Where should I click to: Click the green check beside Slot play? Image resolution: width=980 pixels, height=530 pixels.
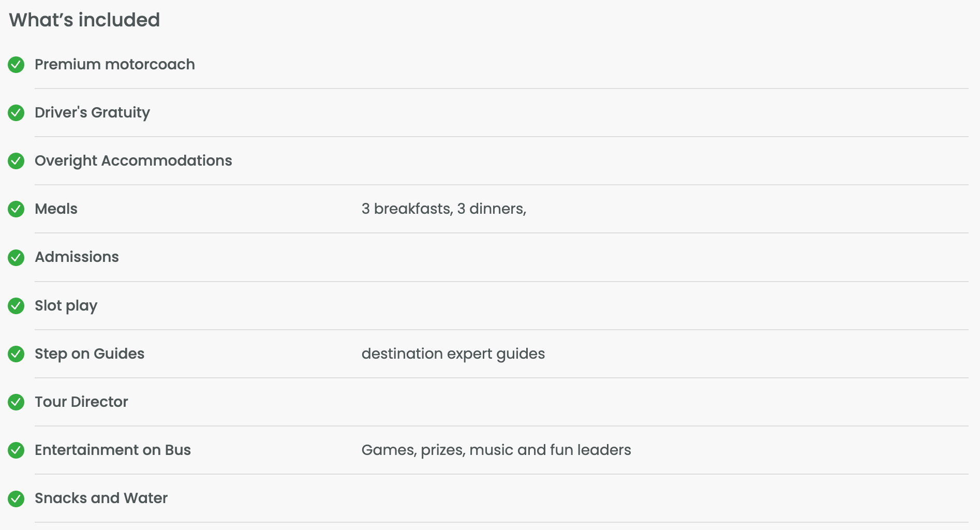tap(16, 306)
